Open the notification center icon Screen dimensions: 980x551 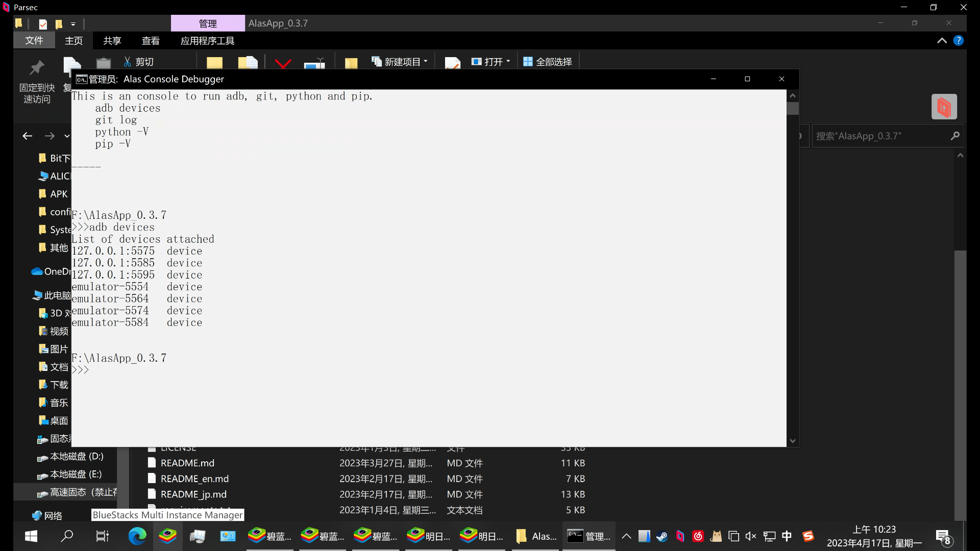click(943, 537)
